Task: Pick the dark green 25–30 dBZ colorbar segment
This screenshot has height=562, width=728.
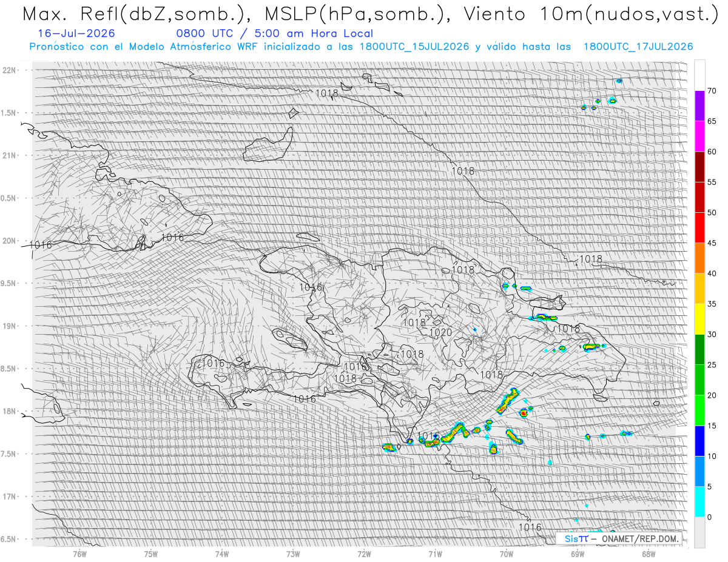Action: (x=699, y=349)
